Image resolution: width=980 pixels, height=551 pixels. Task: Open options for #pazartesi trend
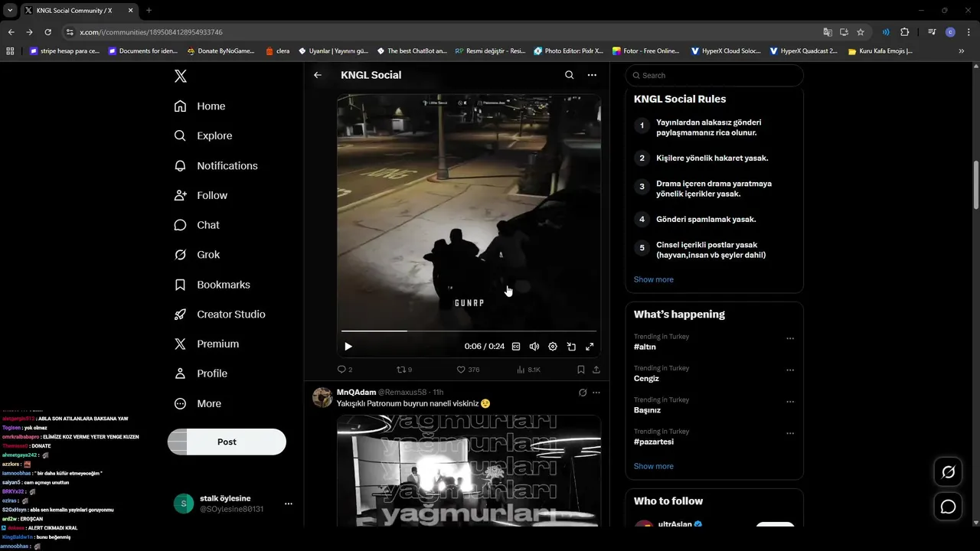[790, 433]
